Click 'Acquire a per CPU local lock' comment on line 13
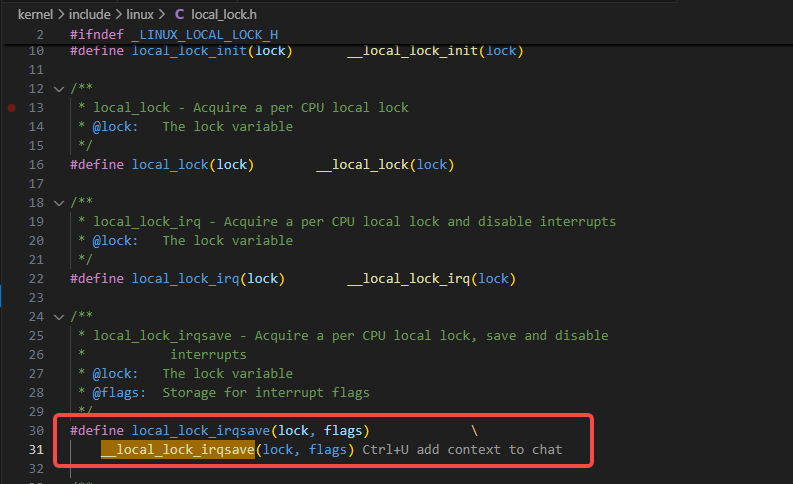This screenshot has width=793, height=484. click(x=300, y=108)
